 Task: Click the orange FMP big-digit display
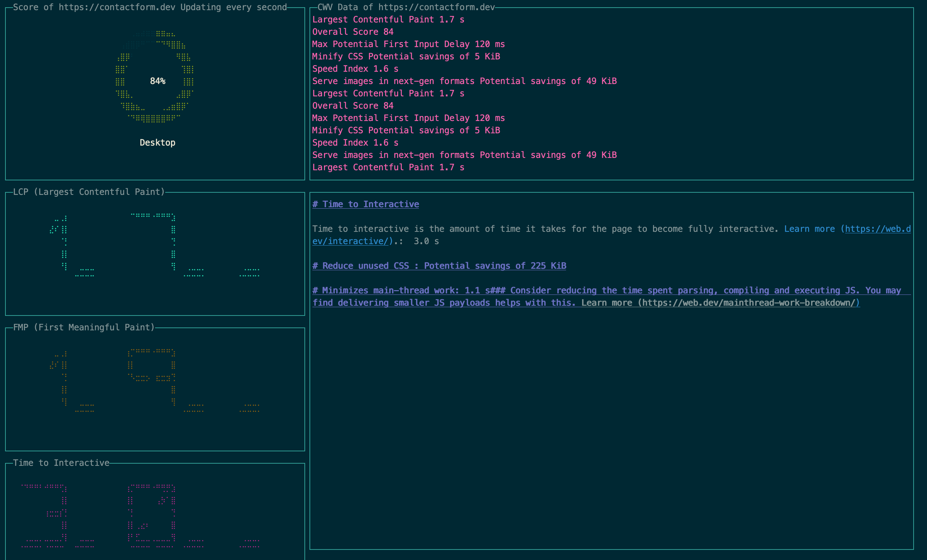(154, 382)
